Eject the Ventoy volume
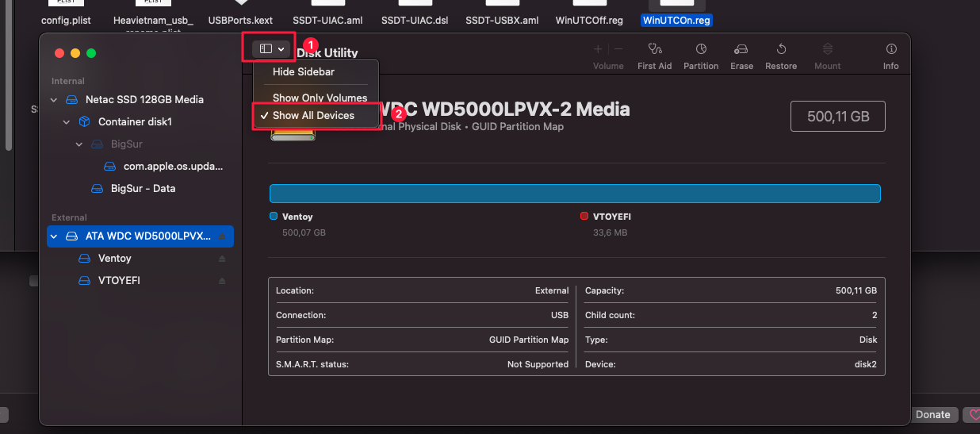 (222, 259)
